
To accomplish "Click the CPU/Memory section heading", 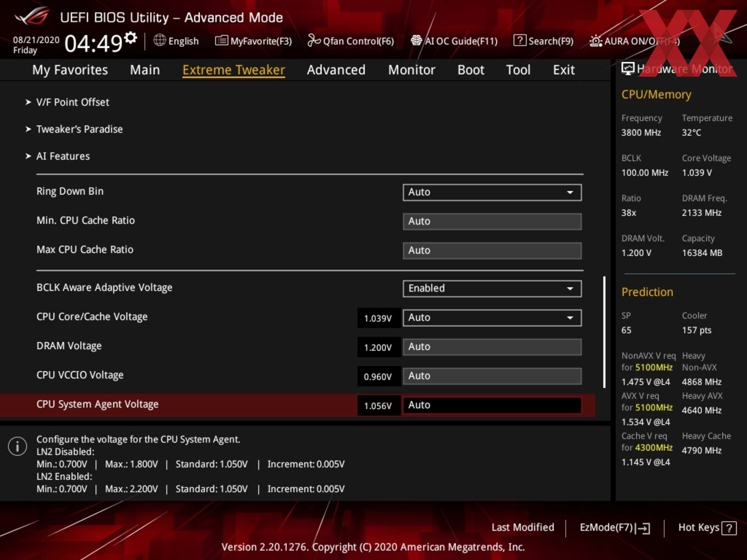I will pyautogui.click(x=656, y=94).
